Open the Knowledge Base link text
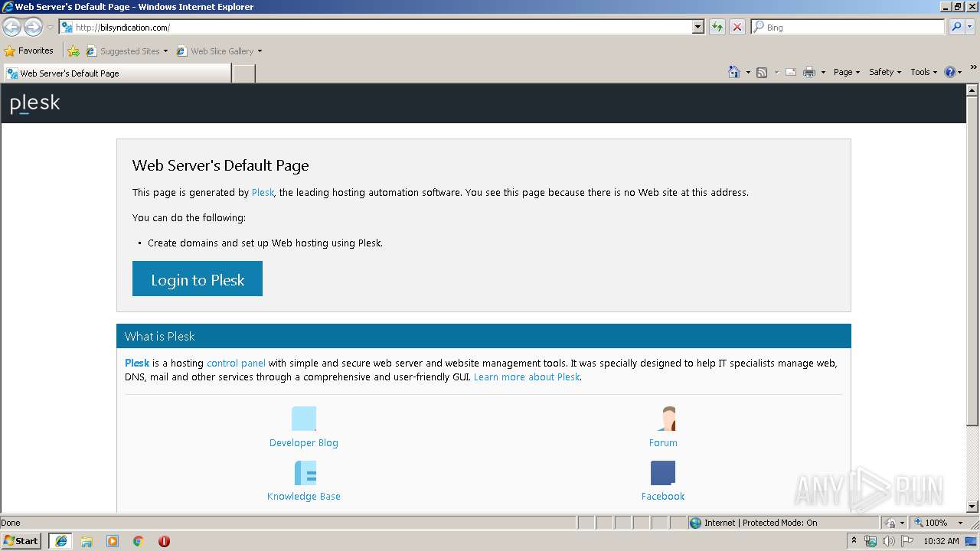The image size is (980, 551). [x=304, y=497]
